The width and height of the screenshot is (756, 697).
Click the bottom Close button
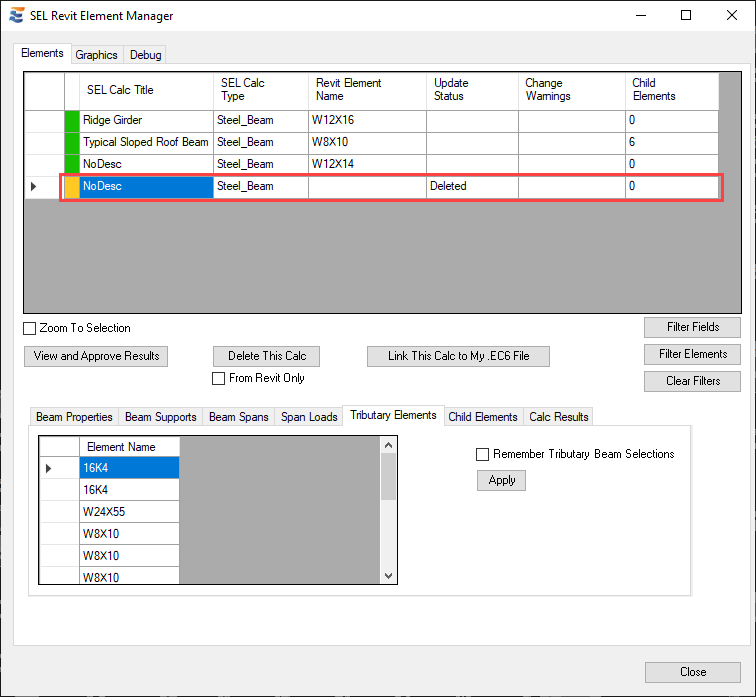(x=693, y=672)
